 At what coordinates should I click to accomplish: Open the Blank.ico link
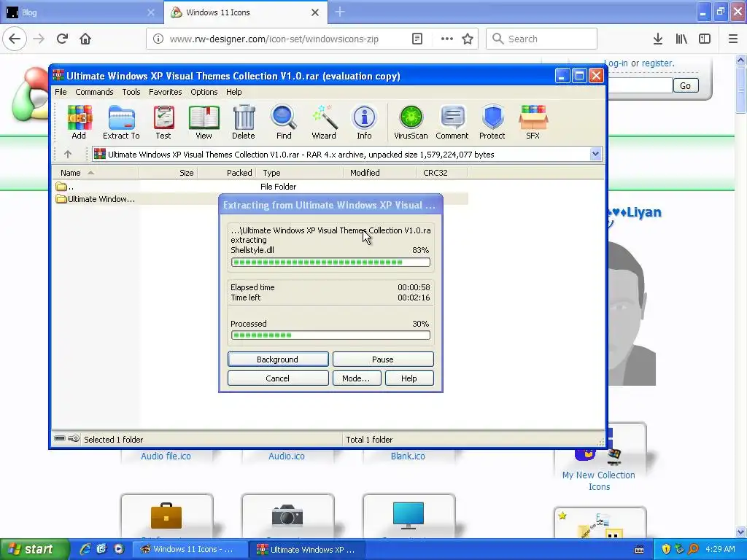click(408, 456)
